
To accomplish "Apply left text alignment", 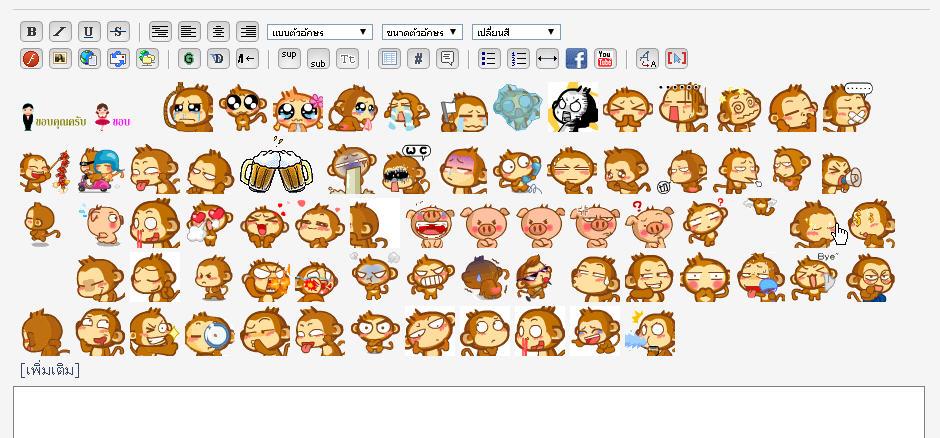I will [x=189, y=32].
